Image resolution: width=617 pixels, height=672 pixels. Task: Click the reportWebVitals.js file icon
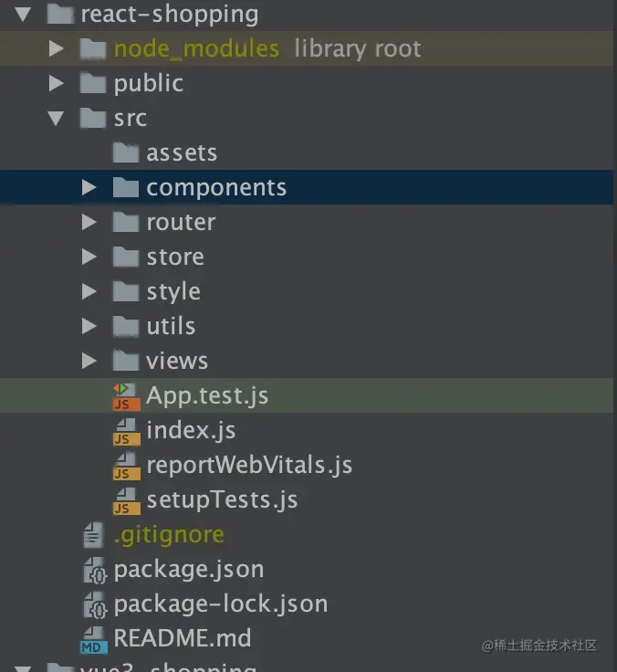click(x=126, y=465)
